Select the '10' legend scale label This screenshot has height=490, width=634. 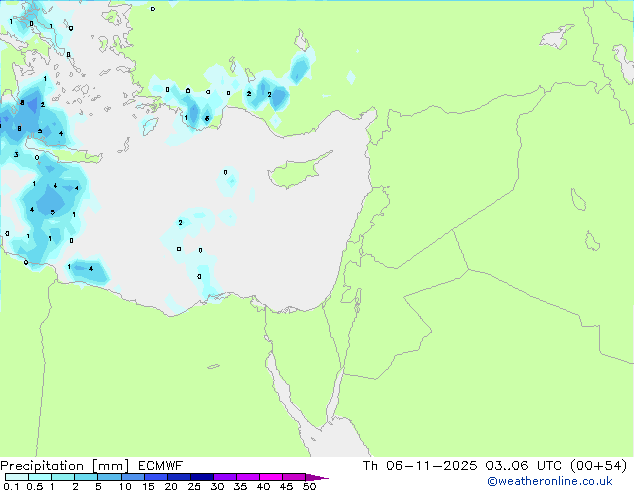point(125,486)
